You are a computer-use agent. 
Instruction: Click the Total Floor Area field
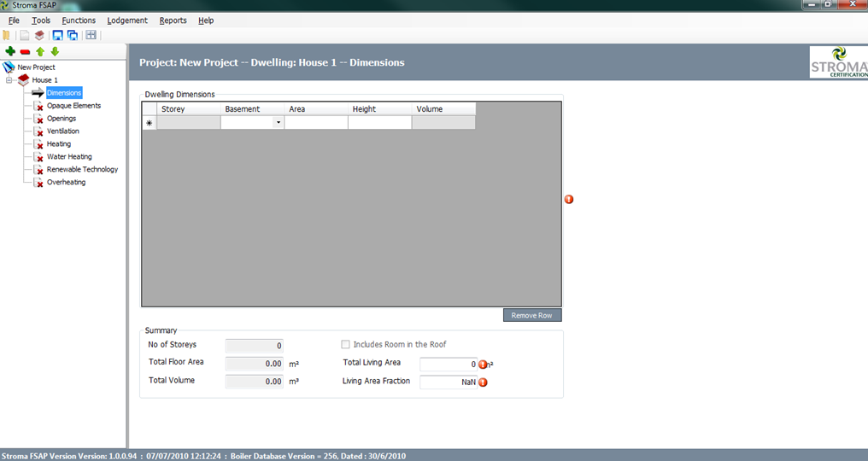click(254, 364)
